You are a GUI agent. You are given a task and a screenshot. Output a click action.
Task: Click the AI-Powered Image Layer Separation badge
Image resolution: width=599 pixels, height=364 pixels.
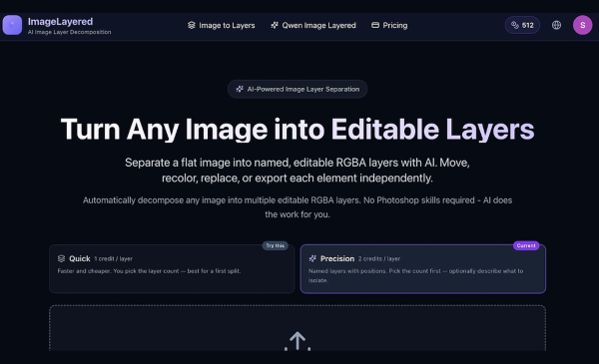click(298, 90)
